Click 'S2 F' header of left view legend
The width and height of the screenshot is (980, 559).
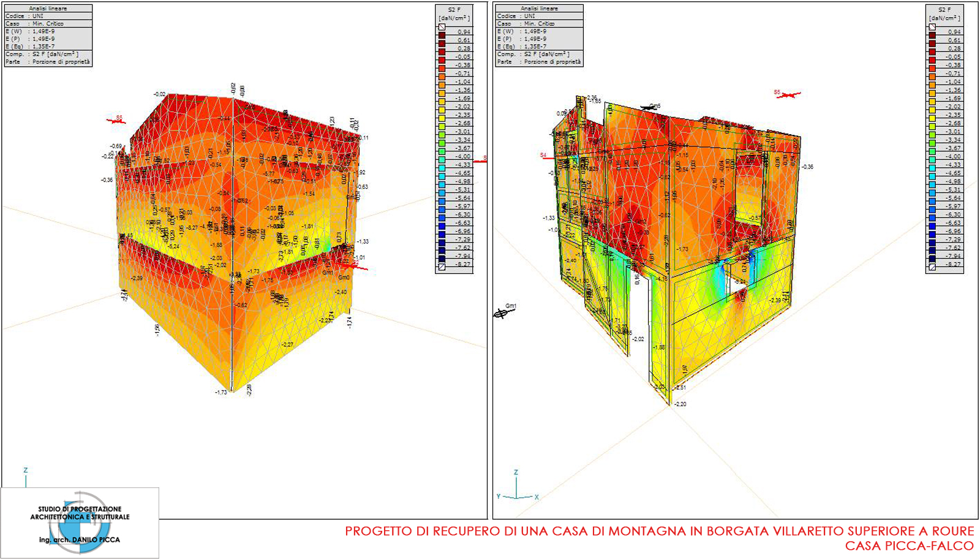[454, 10]
